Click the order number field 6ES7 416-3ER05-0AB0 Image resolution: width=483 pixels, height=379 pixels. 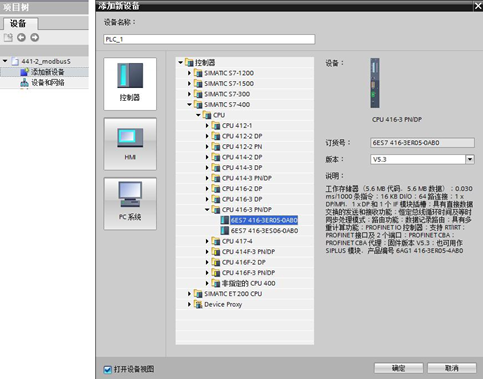[x=422, y=143]
